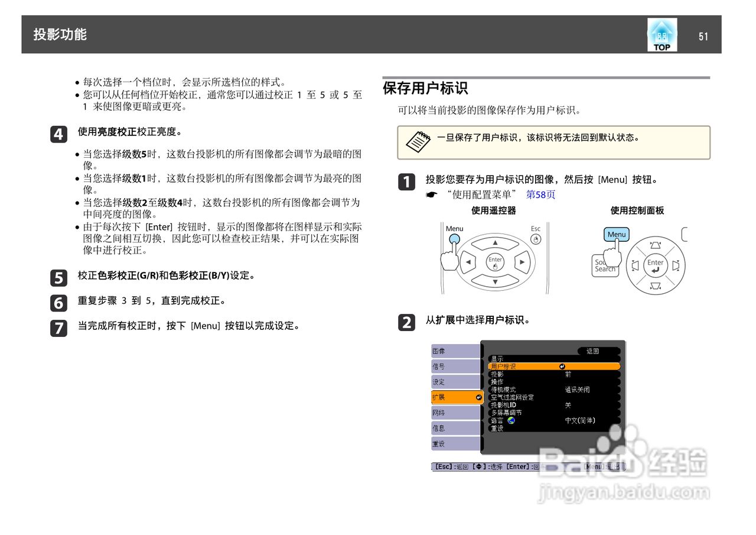The image size is (756, 535).
Task: Click the blue Menu button on control panel
Action: [616, 234]
